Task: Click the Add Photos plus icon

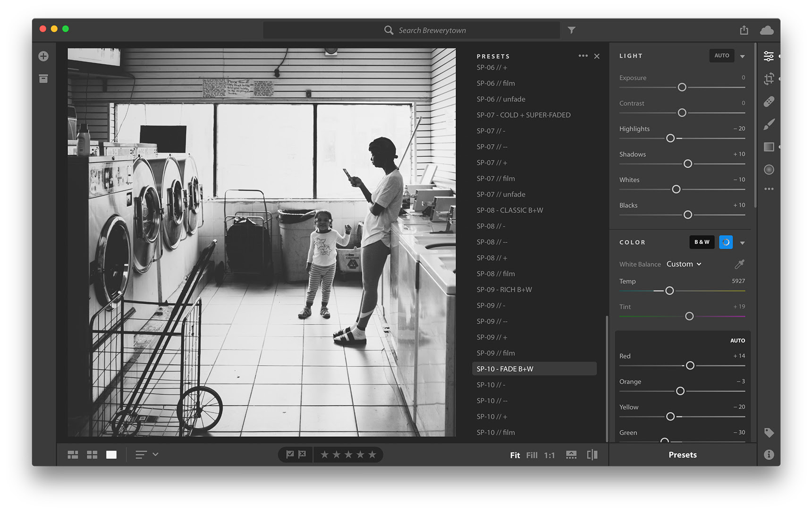Action: coord(43,56)
